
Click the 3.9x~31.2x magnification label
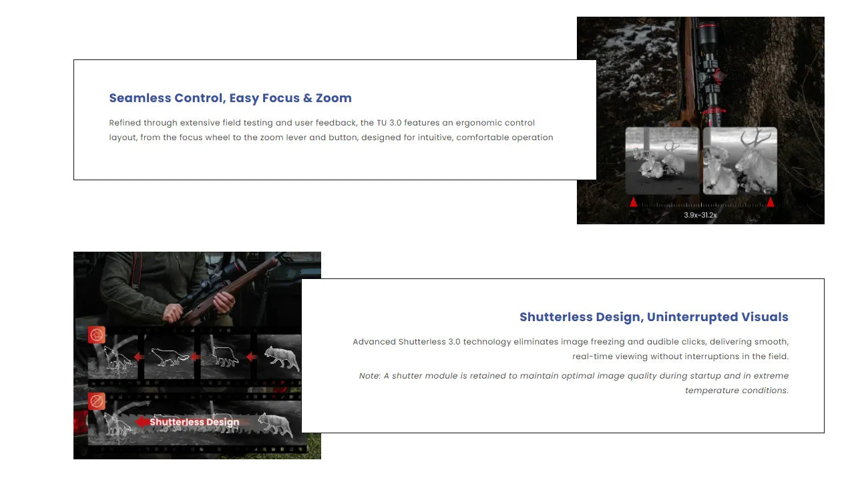(x=700, y=215)
